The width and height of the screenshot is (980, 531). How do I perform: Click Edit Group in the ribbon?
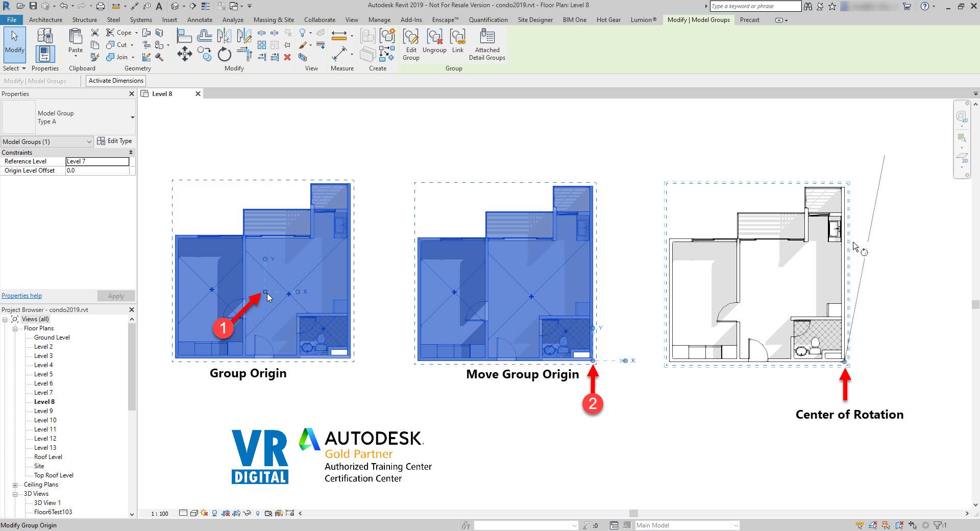411,45
